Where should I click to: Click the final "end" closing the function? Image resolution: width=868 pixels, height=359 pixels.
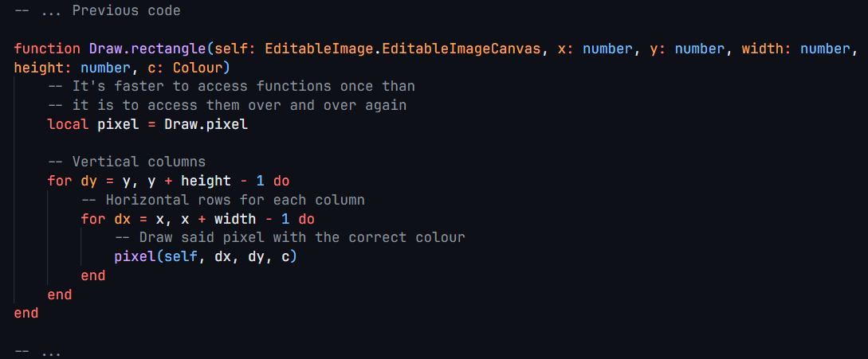[26, 313]
